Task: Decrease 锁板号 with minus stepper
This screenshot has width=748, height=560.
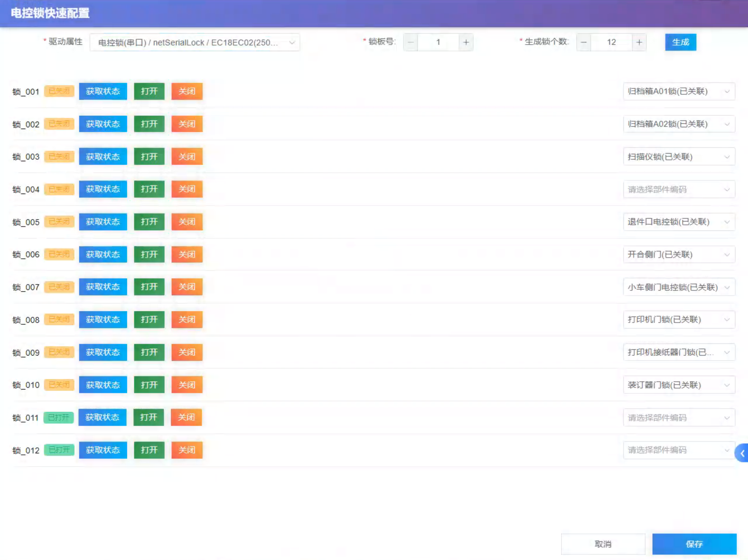Action: tap(411, 42)
